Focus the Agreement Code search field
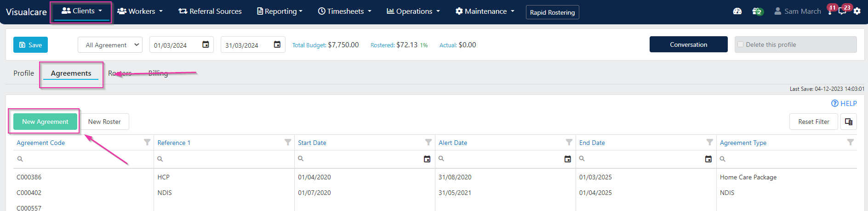 [83, 159]
